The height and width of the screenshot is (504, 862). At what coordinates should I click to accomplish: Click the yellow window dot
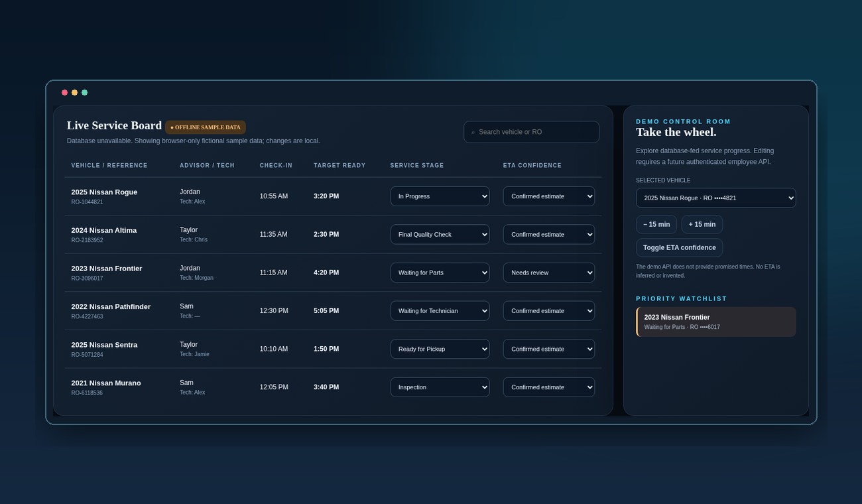pyautogui.click(x=74, y=93)
